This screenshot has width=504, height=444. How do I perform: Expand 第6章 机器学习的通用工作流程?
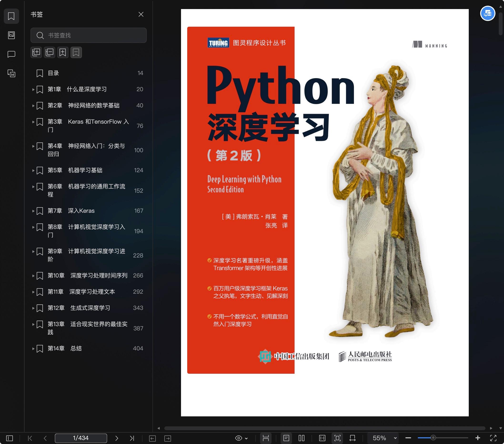[x=33, y=187]
